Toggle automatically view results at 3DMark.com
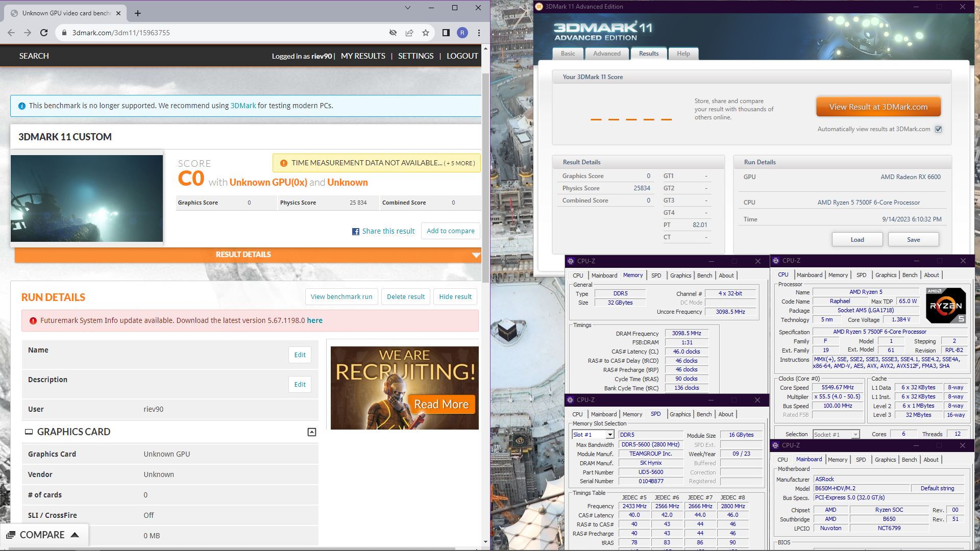Viewport: 980px width, 551px height. (938, 129)
